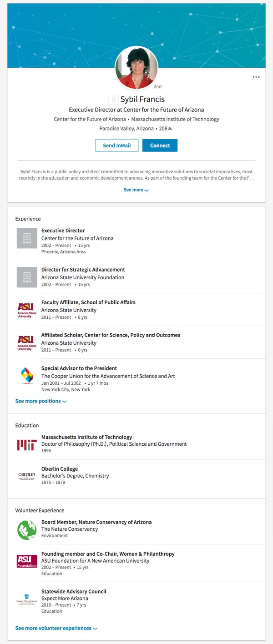This screenshot has width=273, height=644.
Task: Click the ASU Foundation logo in Volunteer Experience
Action: [27, 561]
